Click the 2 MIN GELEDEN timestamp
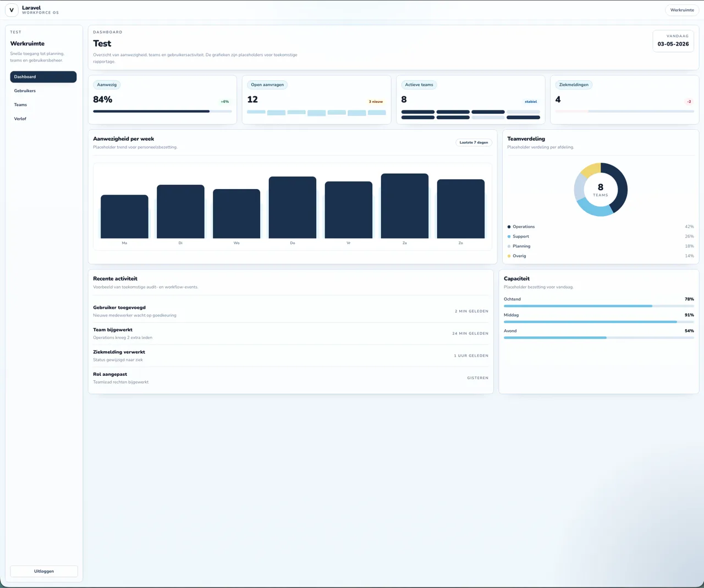The width and height of the screenshot is (704, 588). 471,311
